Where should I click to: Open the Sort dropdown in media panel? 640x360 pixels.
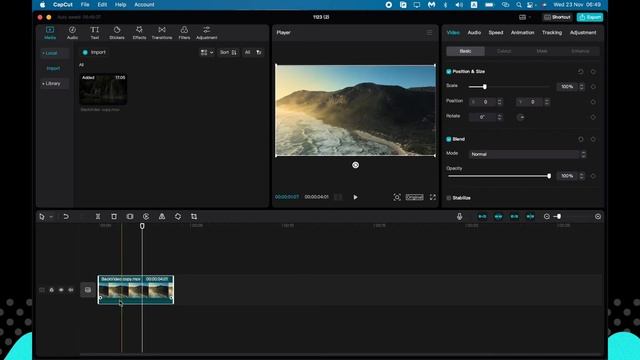tap(228, 52)
